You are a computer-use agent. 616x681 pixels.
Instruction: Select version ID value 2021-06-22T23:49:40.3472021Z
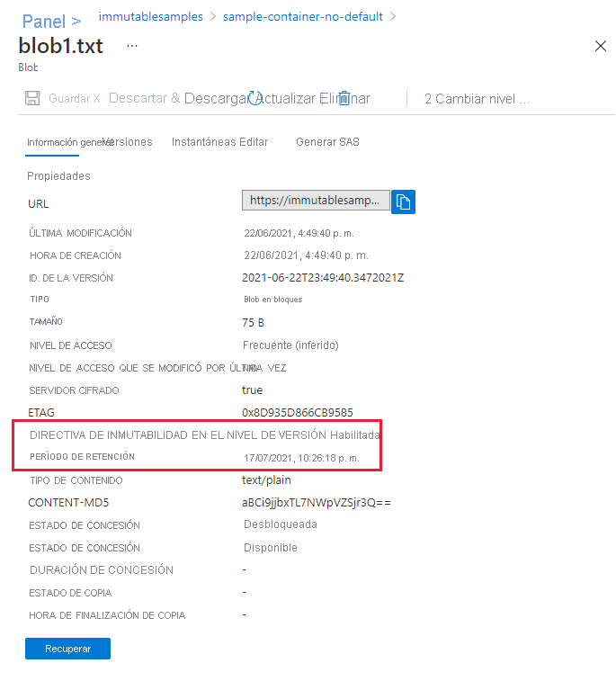(x=323, y=277)
